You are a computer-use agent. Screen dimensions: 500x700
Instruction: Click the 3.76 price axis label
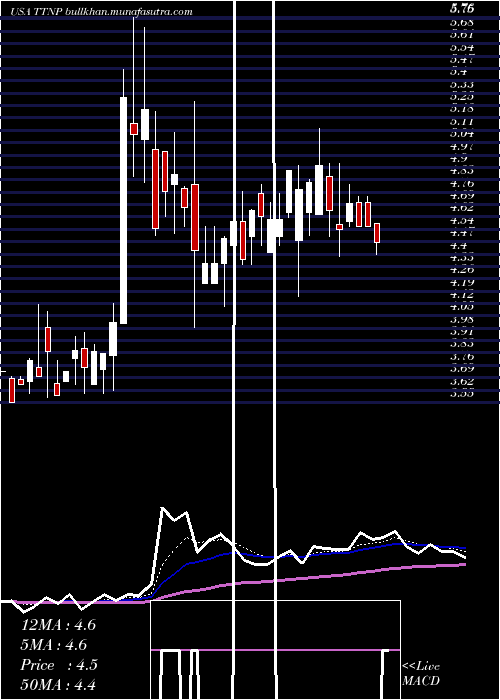(x=462, y=356)
